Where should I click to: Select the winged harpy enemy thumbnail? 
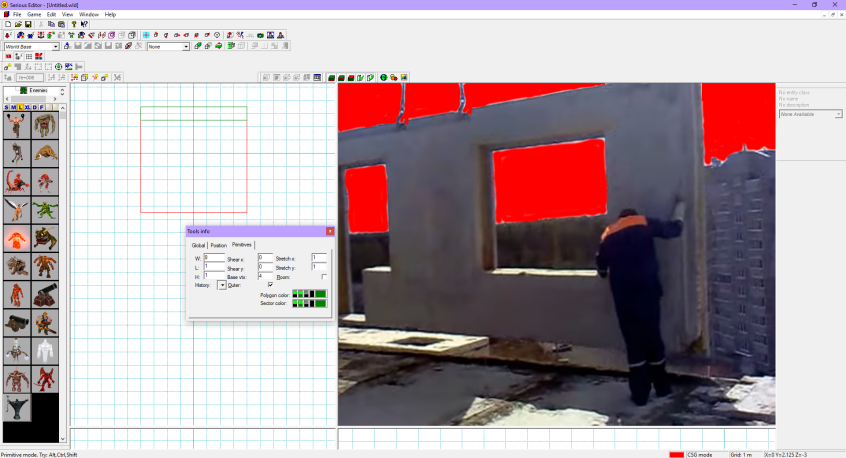pyautogui.click(x=17, y=210)
